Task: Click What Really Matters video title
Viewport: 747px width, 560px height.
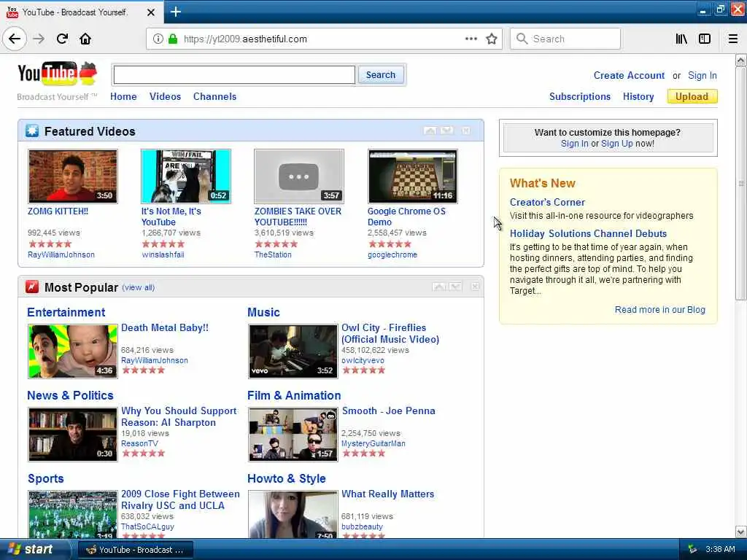Action: (388, 494)
